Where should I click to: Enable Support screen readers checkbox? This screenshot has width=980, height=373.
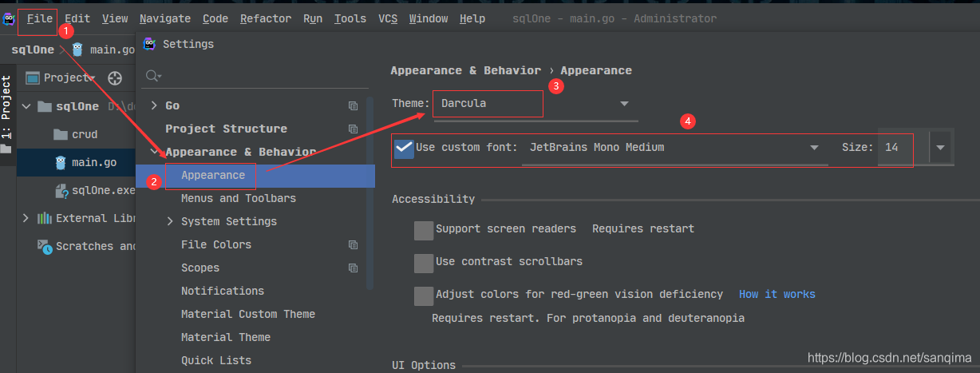tap(424, 230)
